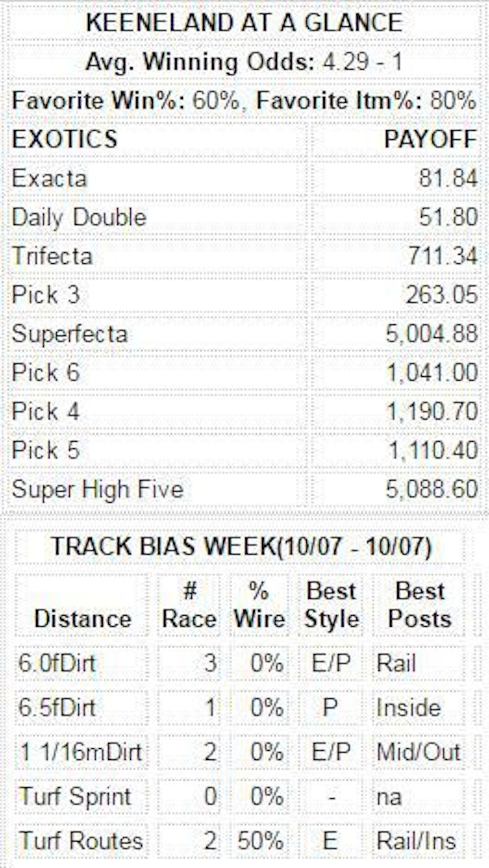
Task: Click the EXOTICS column header
Action: tap(64, 139)
